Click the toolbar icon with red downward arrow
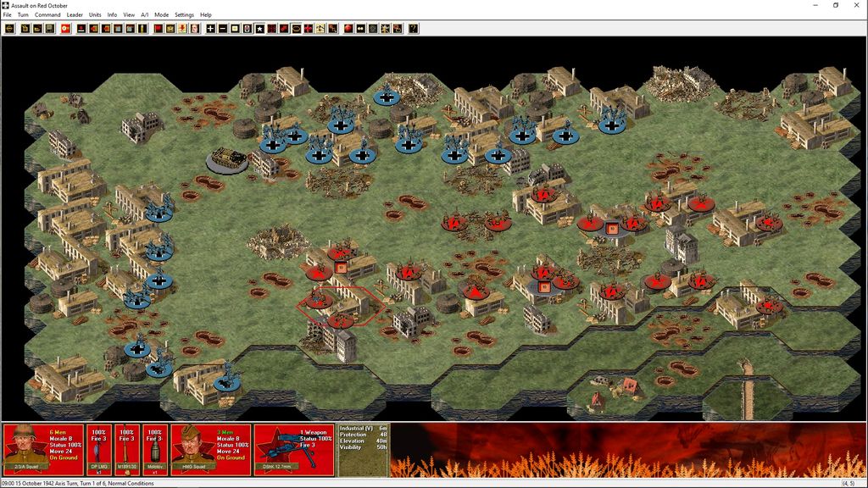 click(183, 28)
